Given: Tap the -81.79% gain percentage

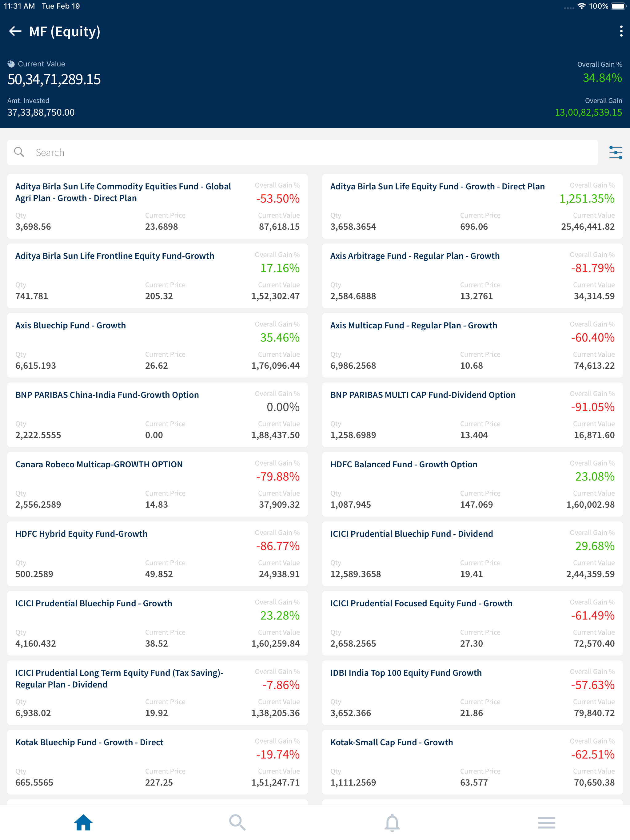Looking at the screenshot, I should [x=593, y=268].
